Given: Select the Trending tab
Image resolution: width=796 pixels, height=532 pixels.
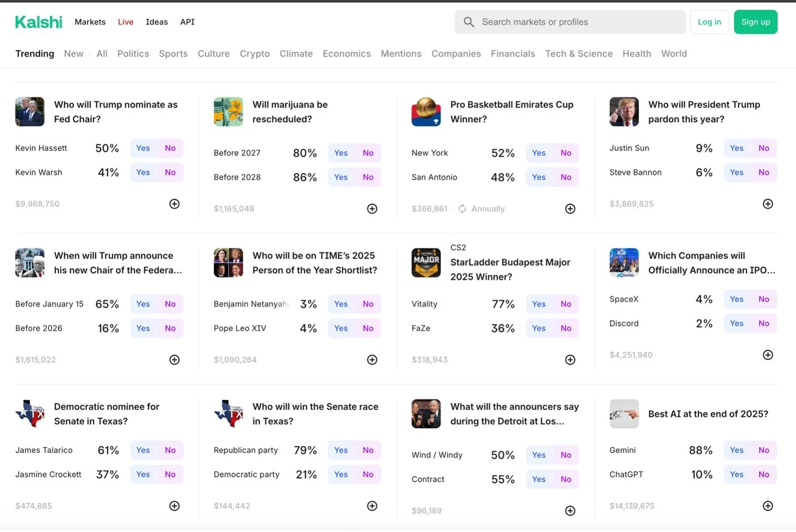Looking at the screenshot, I should tap(35, 53).
